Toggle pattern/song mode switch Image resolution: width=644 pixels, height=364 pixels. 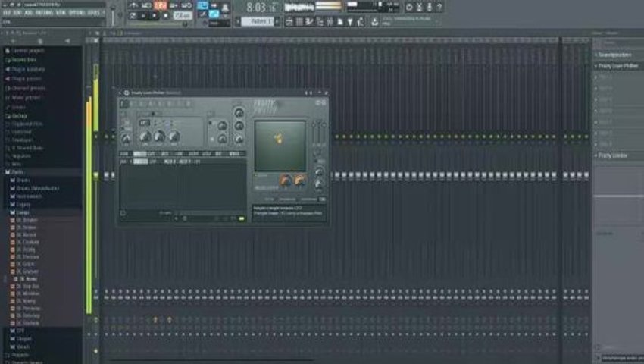click(x=133, y=16)
